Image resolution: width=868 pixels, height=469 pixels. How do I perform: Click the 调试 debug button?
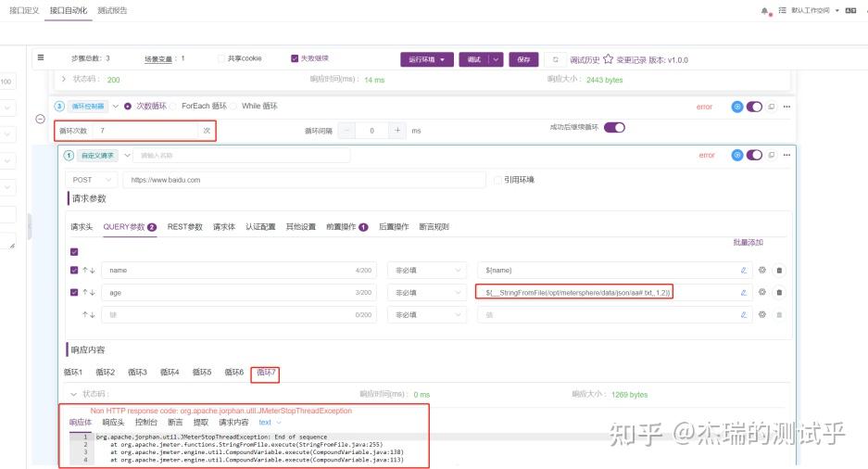474,59
